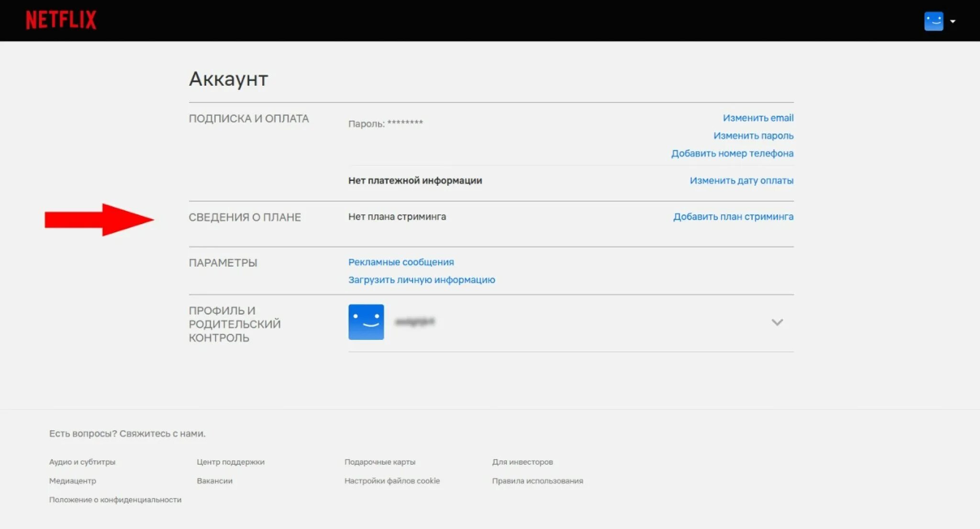The height and width of the screenshot is (529, 980).
Task: Click the blue smiley avatar in top bar
Action: pyautogui.click(x=933, y=21)
